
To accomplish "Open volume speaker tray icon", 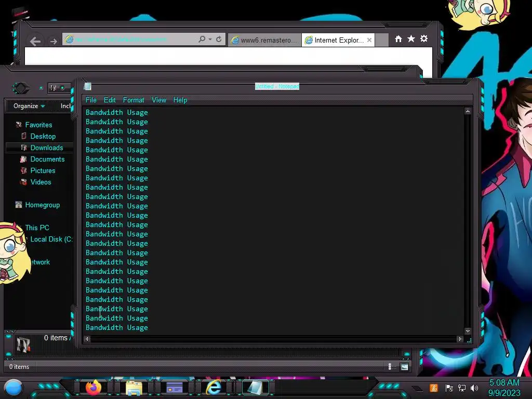I will [474, 388].
